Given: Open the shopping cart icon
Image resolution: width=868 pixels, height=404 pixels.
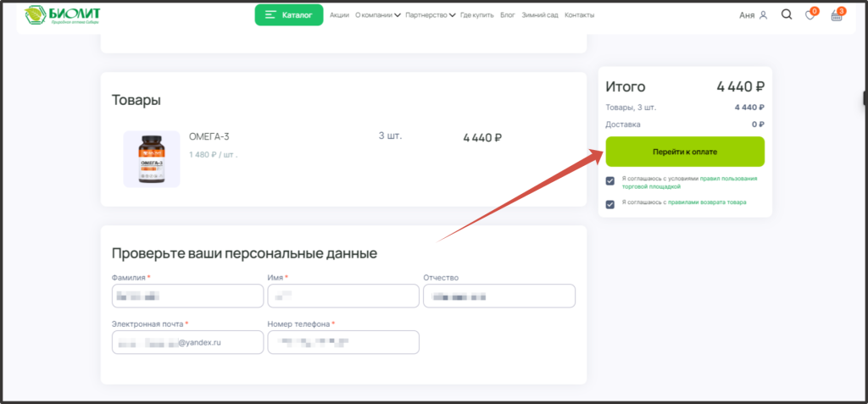Looking at the screenshot, I should pyautogui.click(x=837, y=15).
